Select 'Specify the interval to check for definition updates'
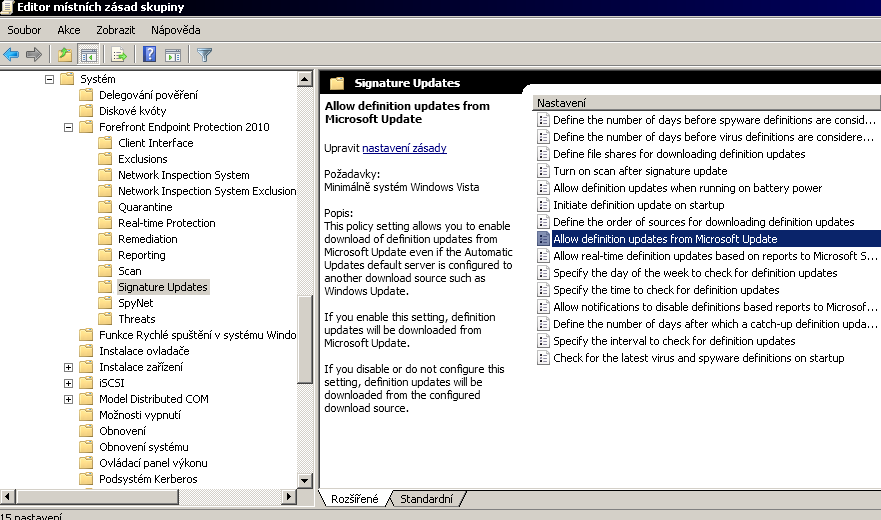This screenshot has height=520, width=881. point(674,341)
